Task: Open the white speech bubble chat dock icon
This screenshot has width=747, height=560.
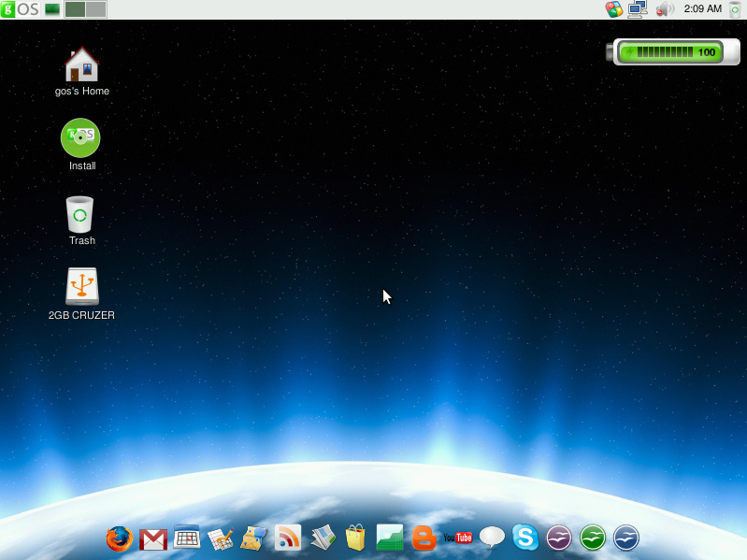Action: click(492, 538)
